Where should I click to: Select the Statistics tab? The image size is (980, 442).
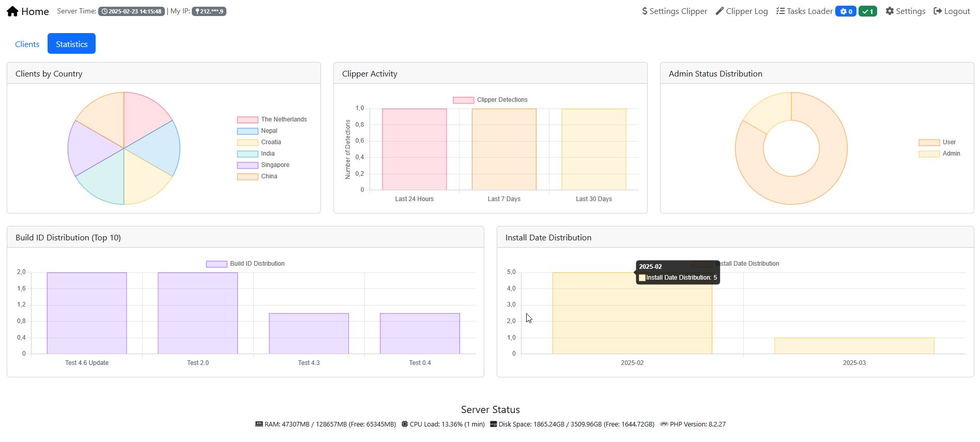[71, 44]
